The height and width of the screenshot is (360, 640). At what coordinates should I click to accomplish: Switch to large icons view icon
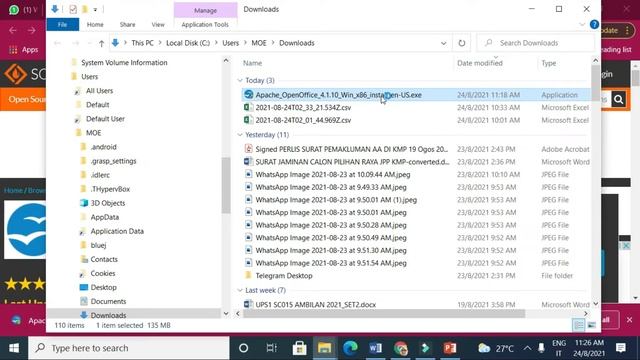coord(591,325)
